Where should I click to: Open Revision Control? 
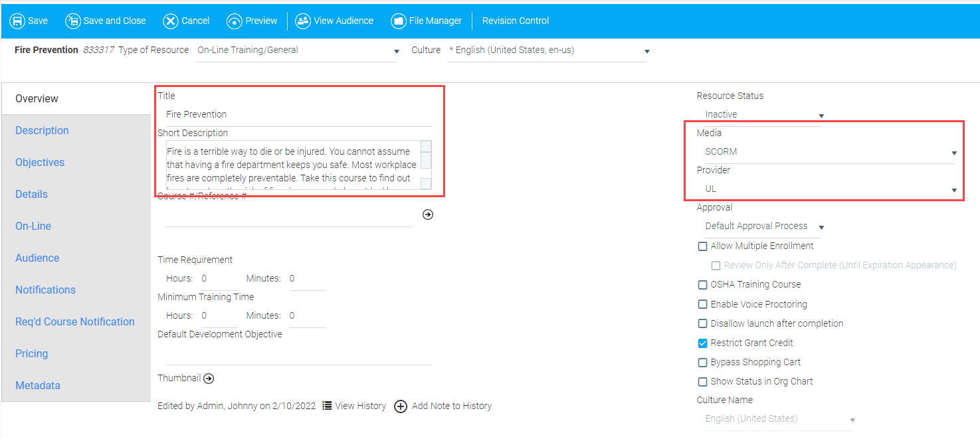[x=516, y=21]
